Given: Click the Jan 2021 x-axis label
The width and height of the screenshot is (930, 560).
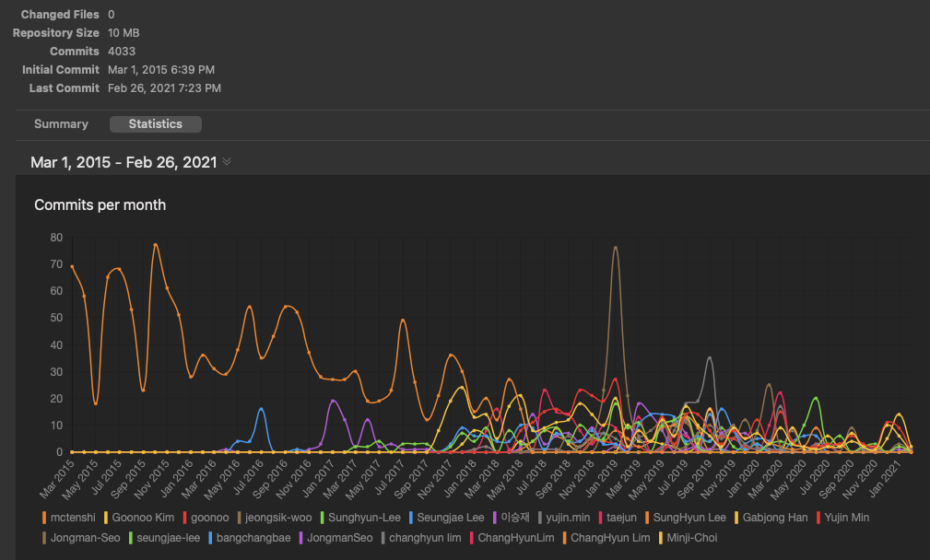Looking at the screenshot, I should [884, 479].
